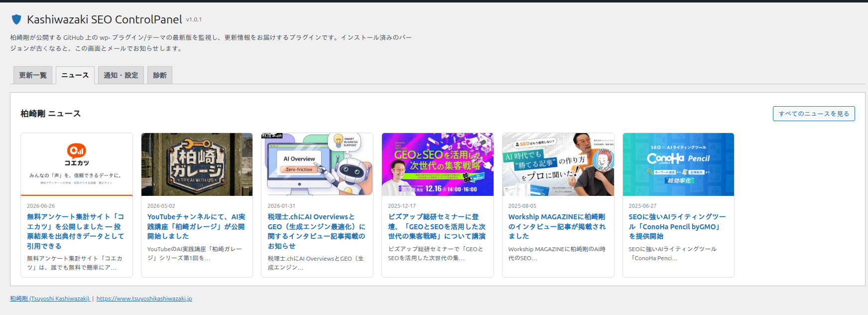Switch to the 更新一覧 tab
Screen dimensions: 868x315
33,75
